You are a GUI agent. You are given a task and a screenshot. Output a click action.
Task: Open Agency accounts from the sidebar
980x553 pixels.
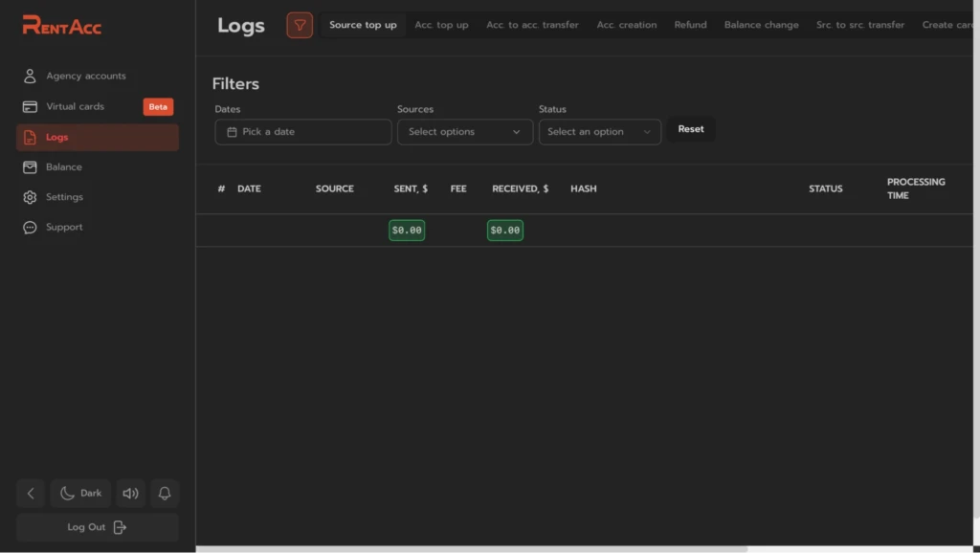98,76
